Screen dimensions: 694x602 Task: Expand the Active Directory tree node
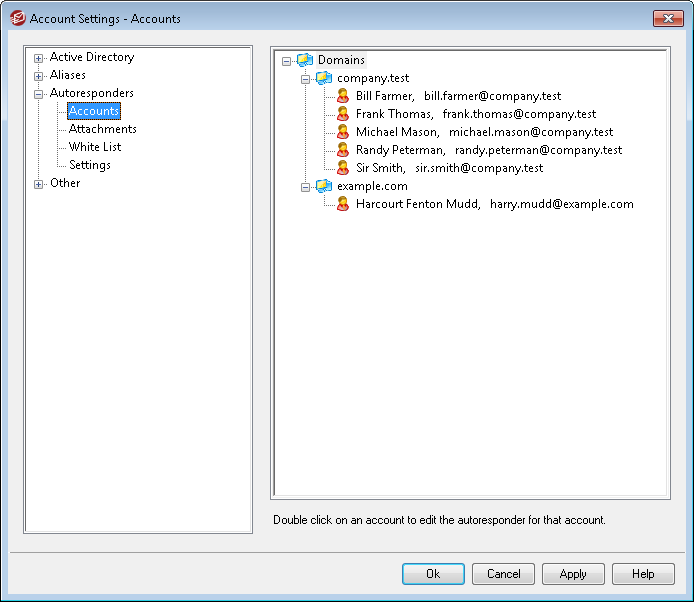pyautogui.click(x=39, y=58)
